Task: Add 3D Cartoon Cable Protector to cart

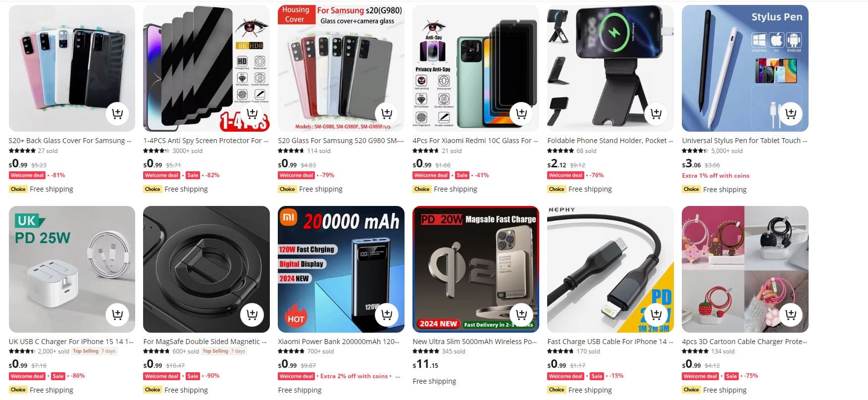Action: (791, 314)
